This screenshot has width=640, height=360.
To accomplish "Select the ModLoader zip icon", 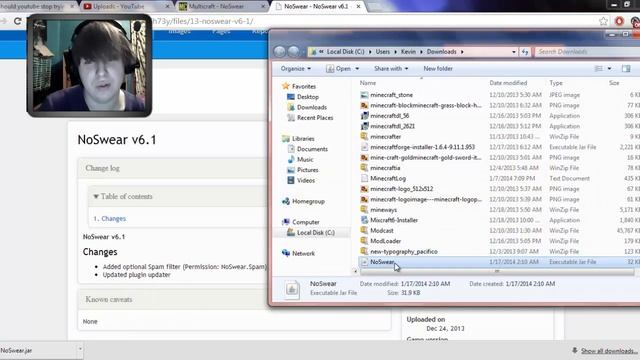I will click(364, 241).
